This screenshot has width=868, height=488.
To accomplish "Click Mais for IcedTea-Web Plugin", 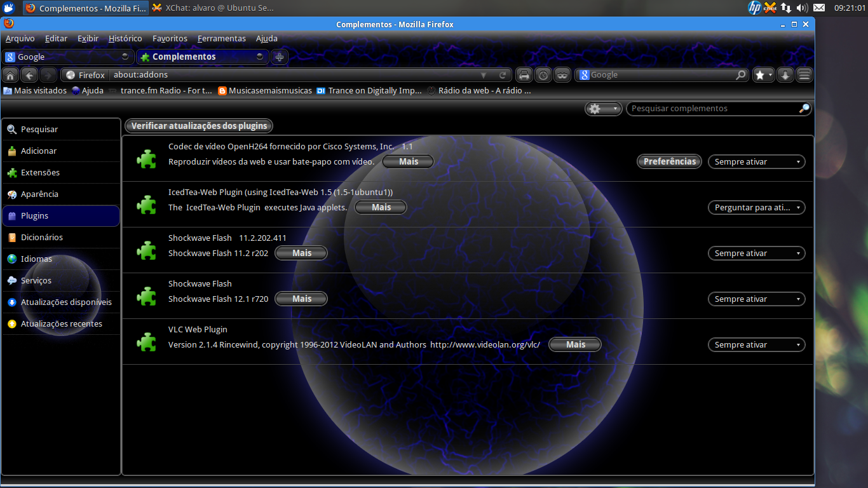I will click(381, 207).
